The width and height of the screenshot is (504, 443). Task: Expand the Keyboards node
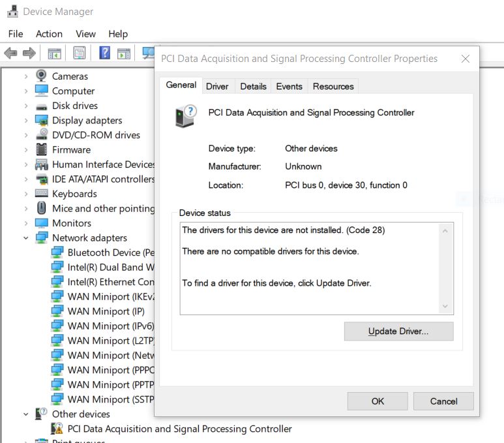point(26,194)
